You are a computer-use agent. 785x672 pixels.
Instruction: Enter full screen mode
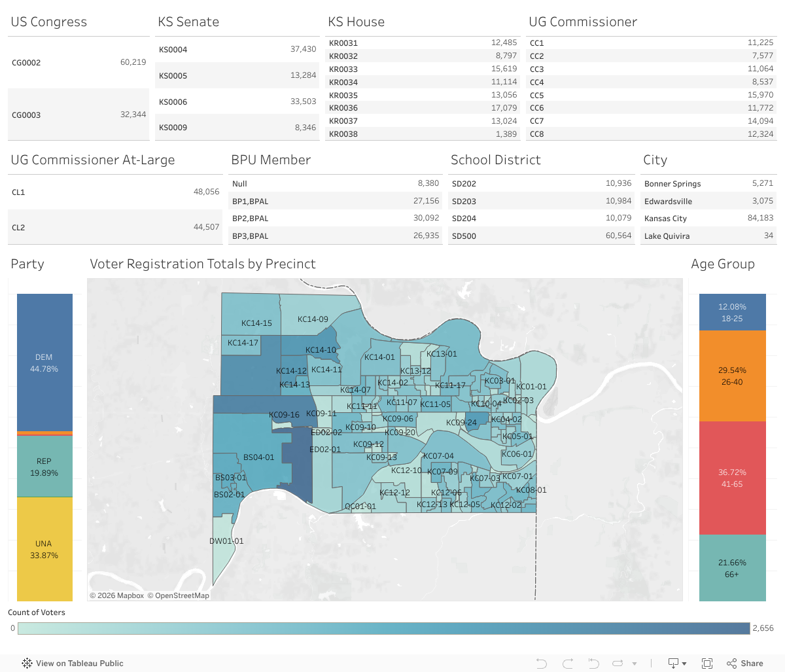pos(707,663)
